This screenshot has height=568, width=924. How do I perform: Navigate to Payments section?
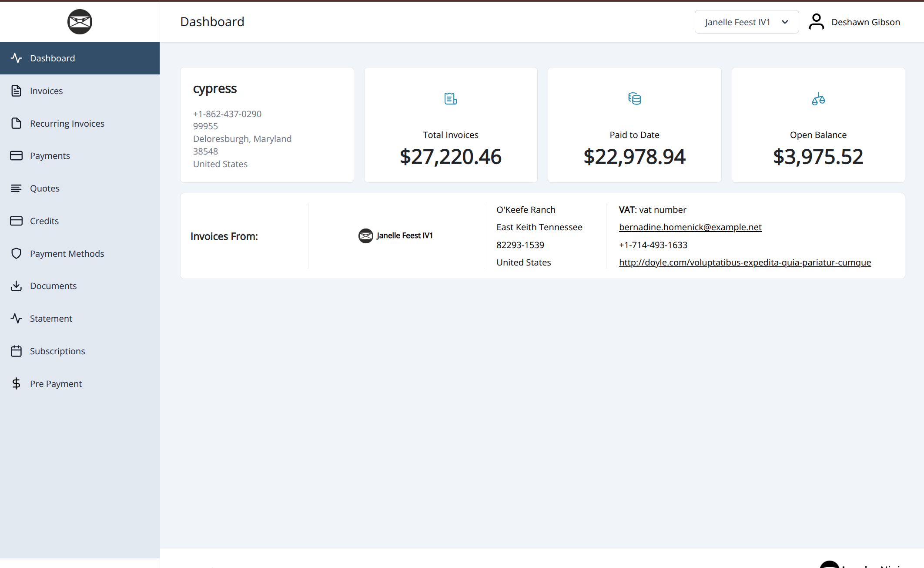(x=80, y=156)
